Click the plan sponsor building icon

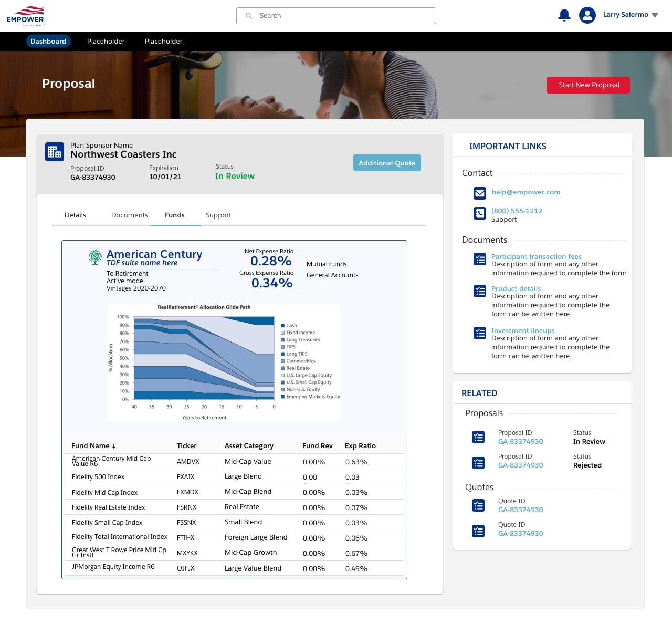pos(55,152)
